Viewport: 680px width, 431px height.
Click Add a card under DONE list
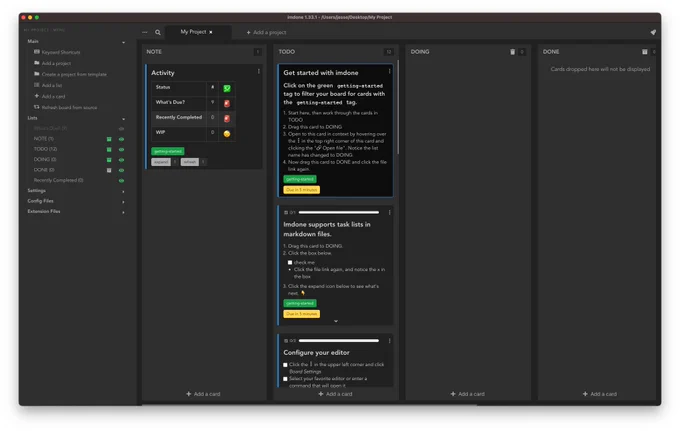click(x=600, y=394)
